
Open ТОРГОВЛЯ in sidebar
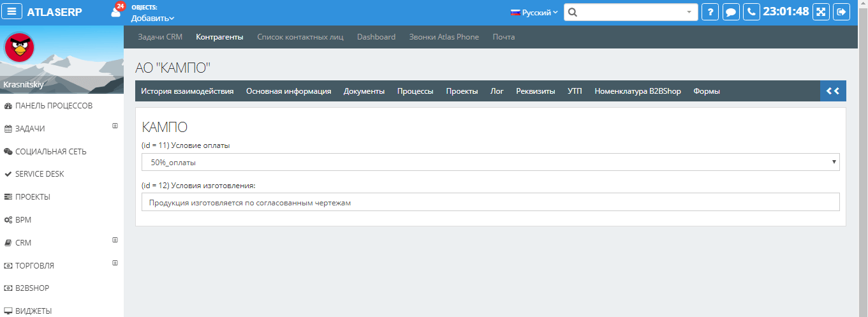29,265
